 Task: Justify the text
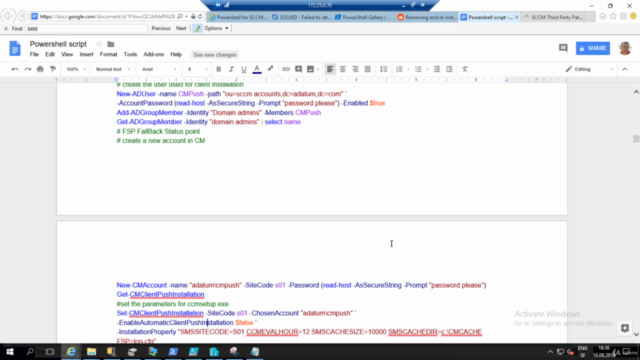pyautogui.click(x=368, y=69)
